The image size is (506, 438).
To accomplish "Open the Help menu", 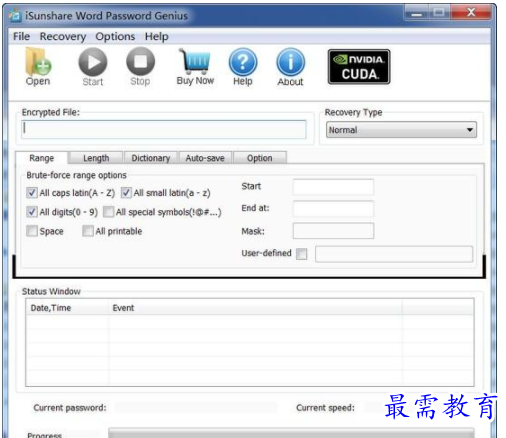I will tap(156, 36).
